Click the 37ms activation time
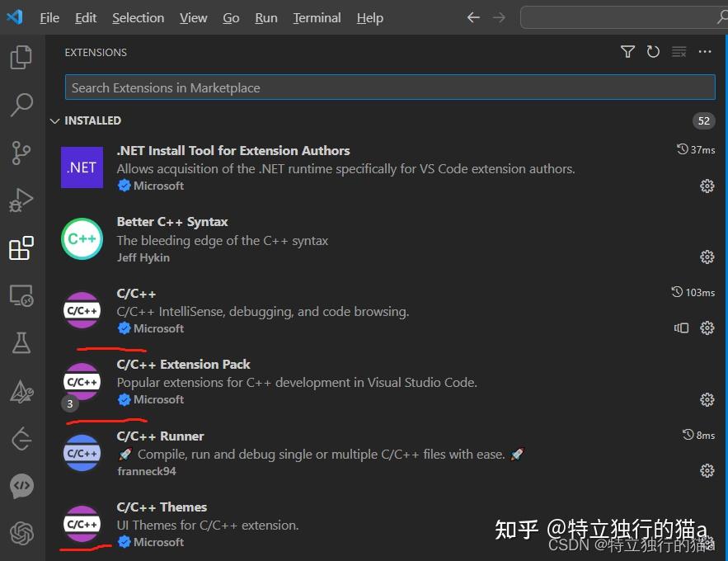The image size is (728, 561). (696, 149)
